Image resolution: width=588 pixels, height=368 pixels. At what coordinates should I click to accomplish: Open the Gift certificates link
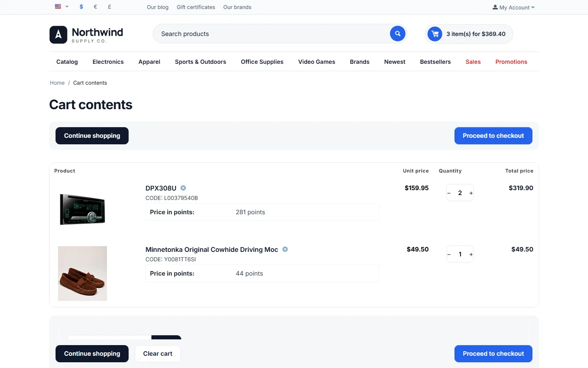click(x=196, y=7)
